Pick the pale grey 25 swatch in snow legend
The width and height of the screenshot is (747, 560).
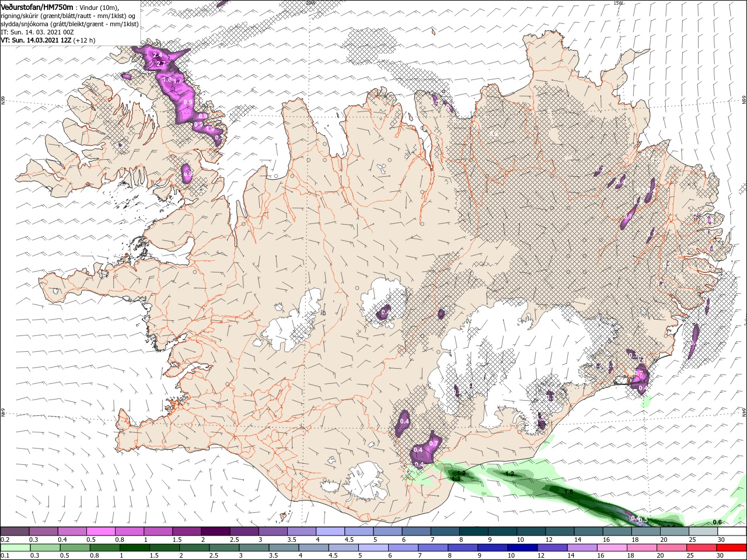click(703, 531)
